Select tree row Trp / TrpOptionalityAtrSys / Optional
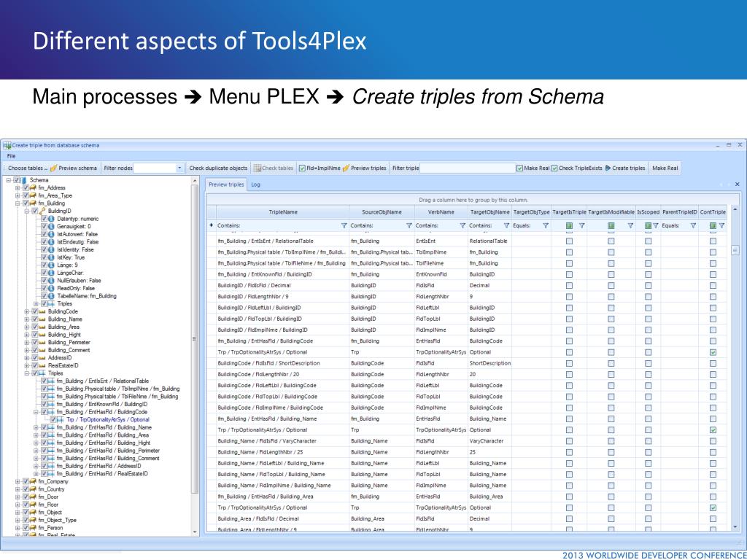Screen dimensions: 747x560 (x=108, y=419)
